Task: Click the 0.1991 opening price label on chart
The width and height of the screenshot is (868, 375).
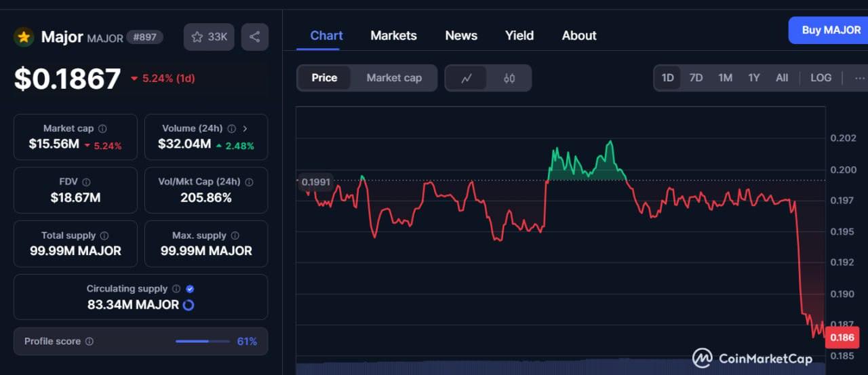Action: (316, 182)
